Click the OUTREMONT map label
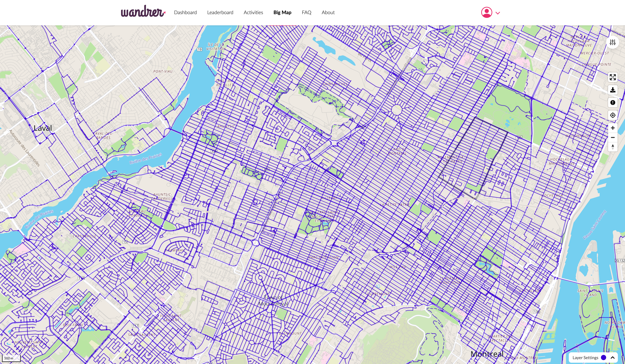Screen dimensions: 625x364 [378, 294]
